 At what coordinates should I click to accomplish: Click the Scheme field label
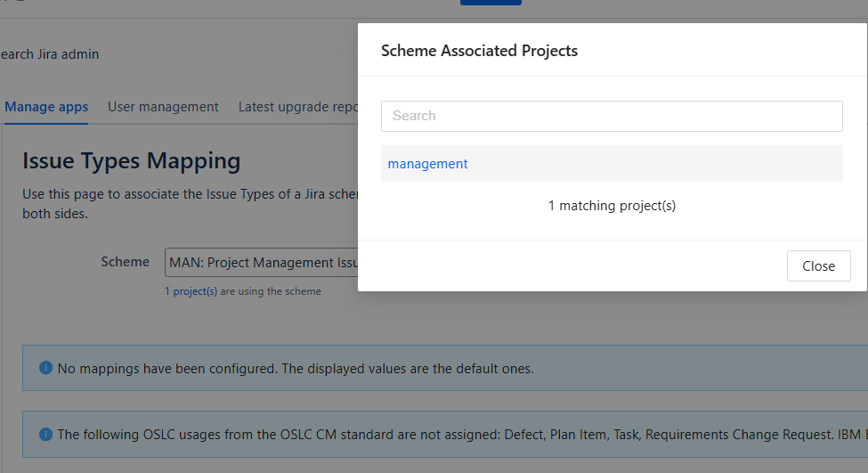125,262
